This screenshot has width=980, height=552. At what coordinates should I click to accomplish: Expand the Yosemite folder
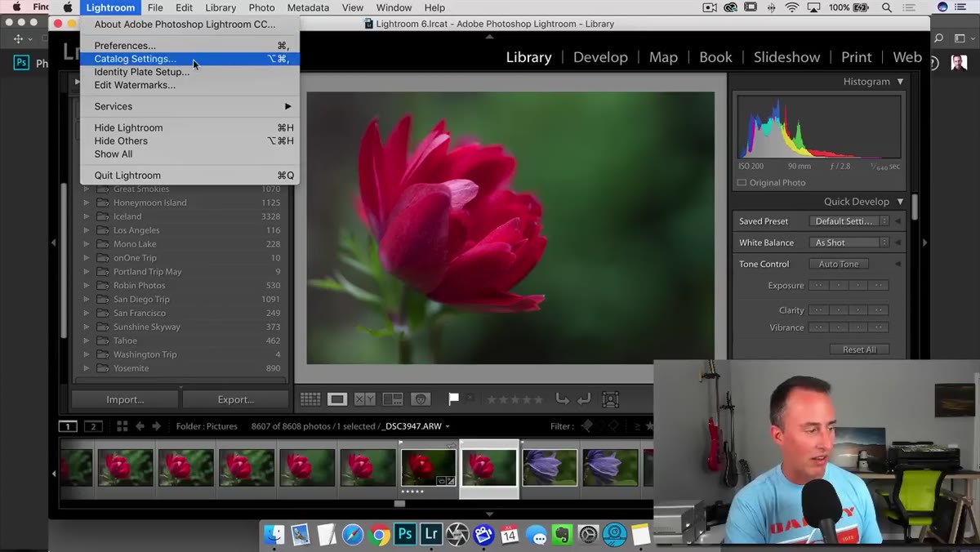coord(87,368)
